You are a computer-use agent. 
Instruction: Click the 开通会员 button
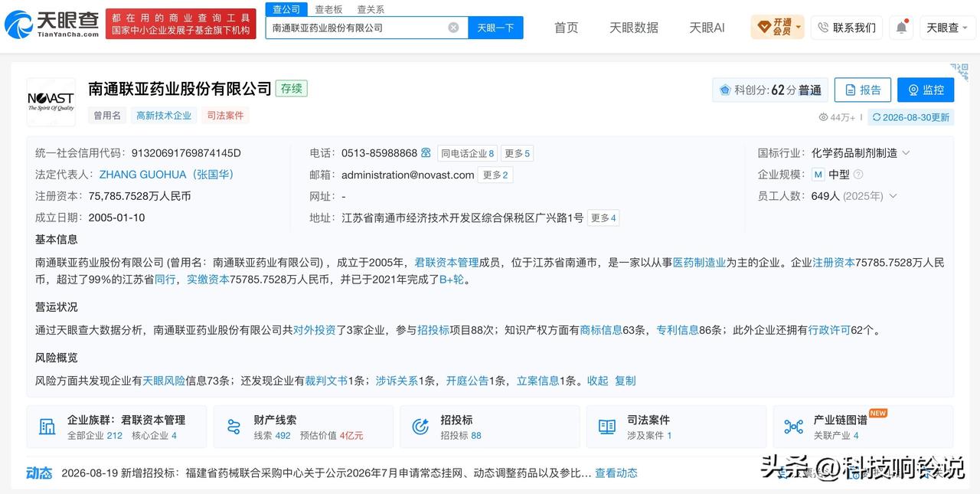777,28
